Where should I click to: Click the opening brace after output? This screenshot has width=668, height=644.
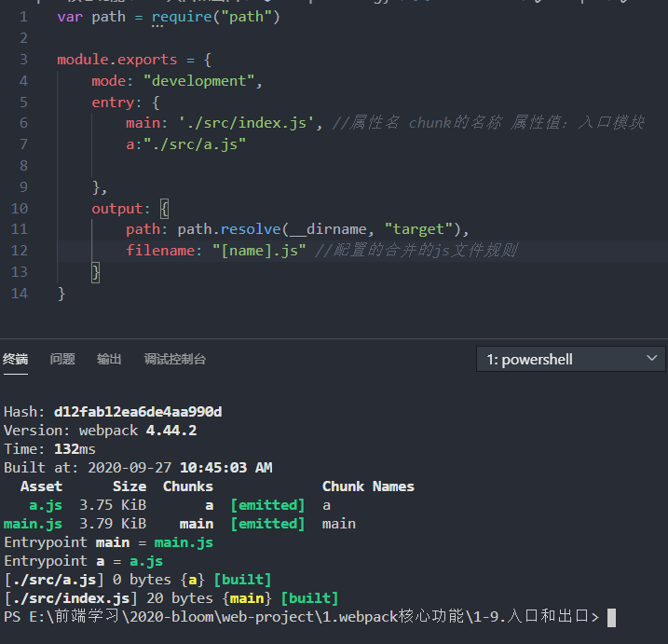[165, 209]
